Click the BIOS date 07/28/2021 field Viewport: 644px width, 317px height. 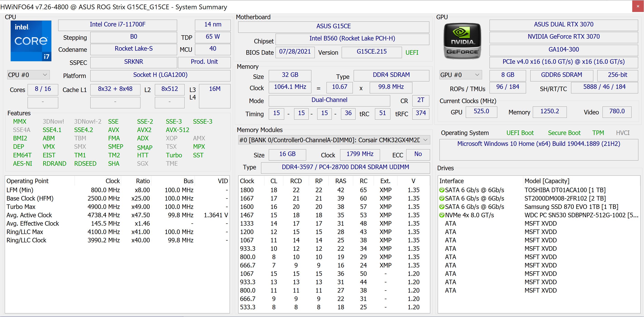coord(295,52)
